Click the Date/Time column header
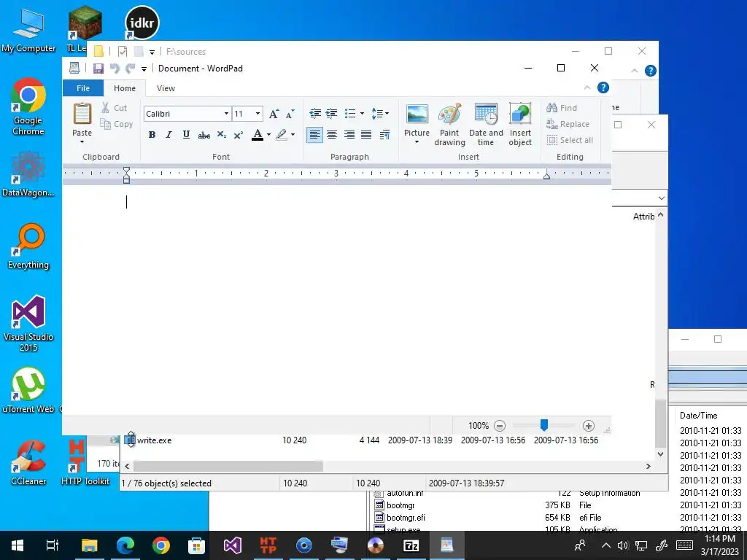This screenshot has width=747, height=560. 698,415
